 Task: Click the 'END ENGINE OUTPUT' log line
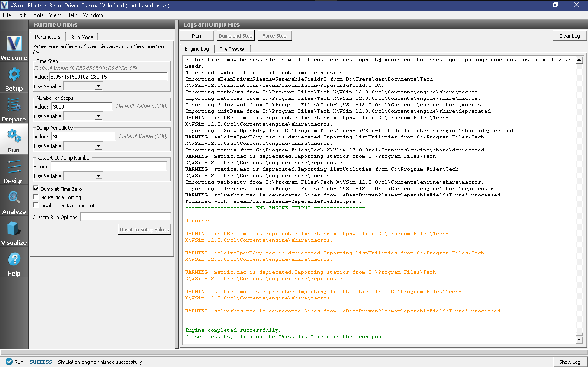click(275, 208)
